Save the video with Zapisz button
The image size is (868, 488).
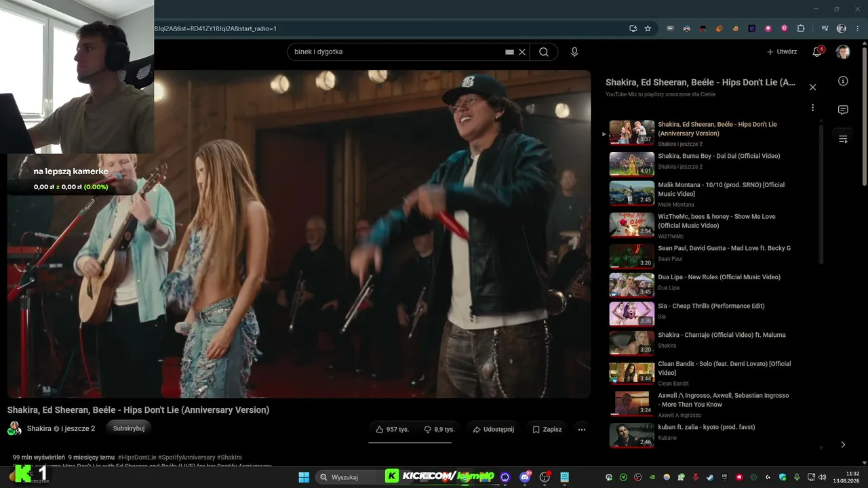[547, 429]
